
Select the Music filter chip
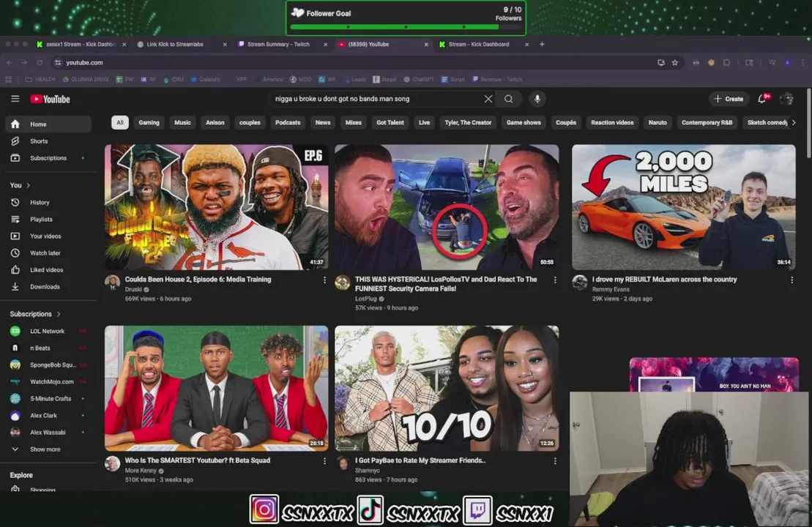pyautogui.click(x=182, y=123)
